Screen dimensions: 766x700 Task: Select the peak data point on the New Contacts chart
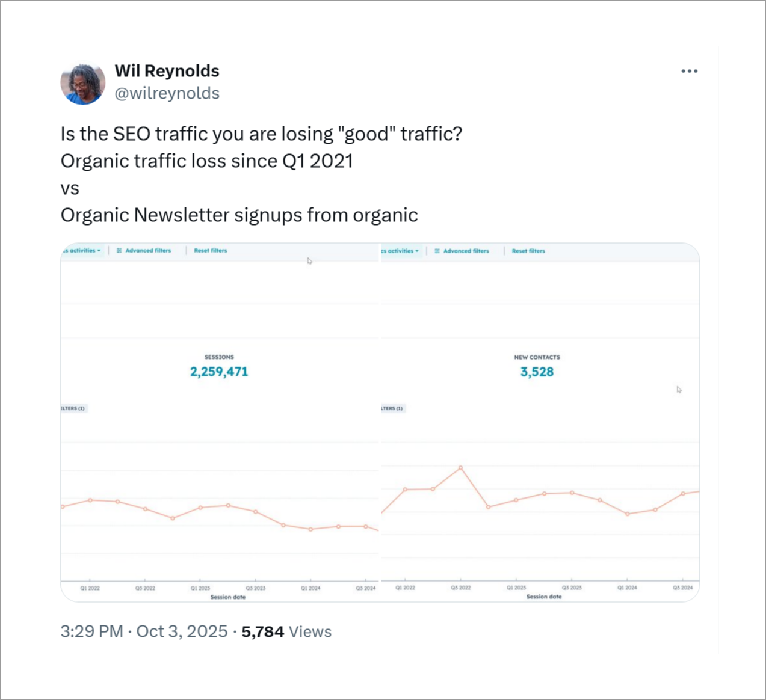(x=461, y=467)
